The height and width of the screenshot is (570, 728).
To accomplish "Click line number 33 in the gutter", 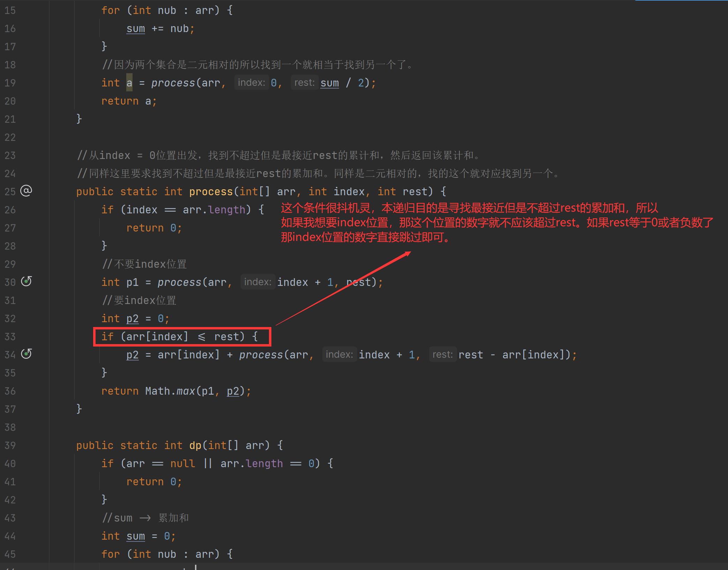I will [10, 337].
